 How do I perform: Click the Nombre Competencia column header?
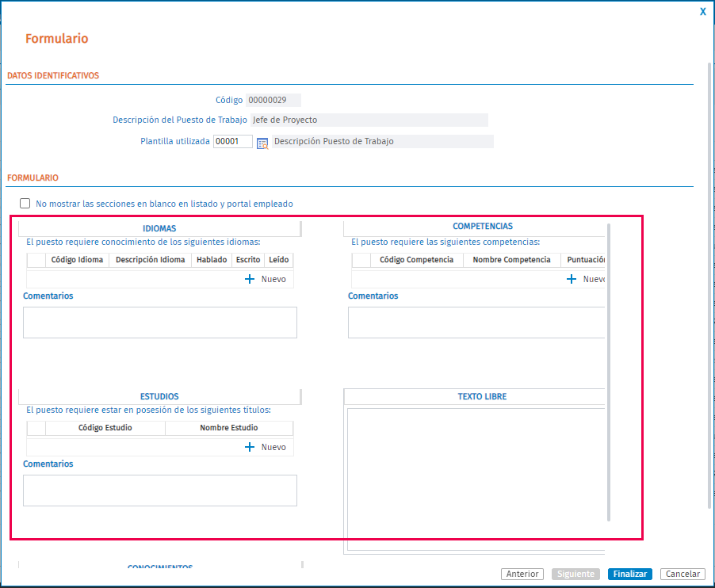coord(511,260)
